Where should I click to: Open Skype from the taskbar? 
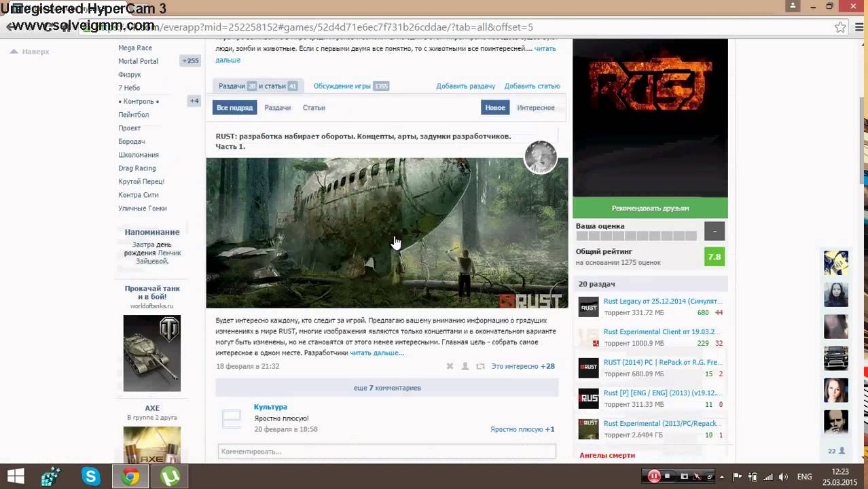(x=91, y=476)
